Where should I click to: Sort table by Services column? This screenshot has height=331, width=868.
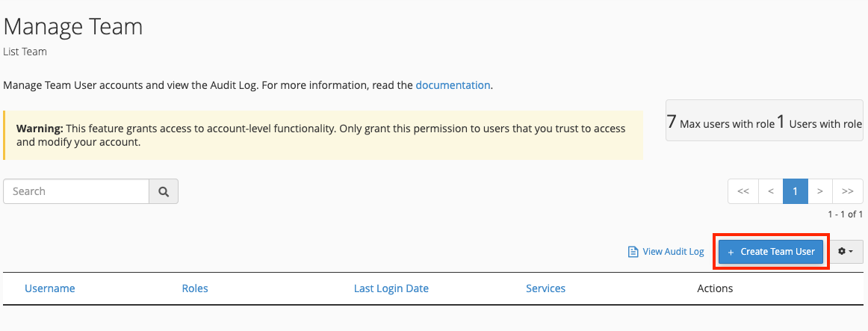[545, 288]
